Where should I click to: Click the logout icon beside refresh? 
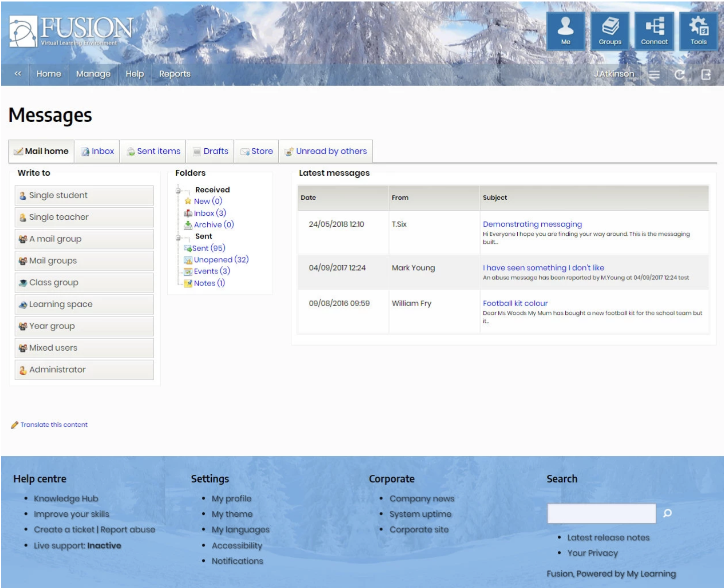tap(706, 75)
